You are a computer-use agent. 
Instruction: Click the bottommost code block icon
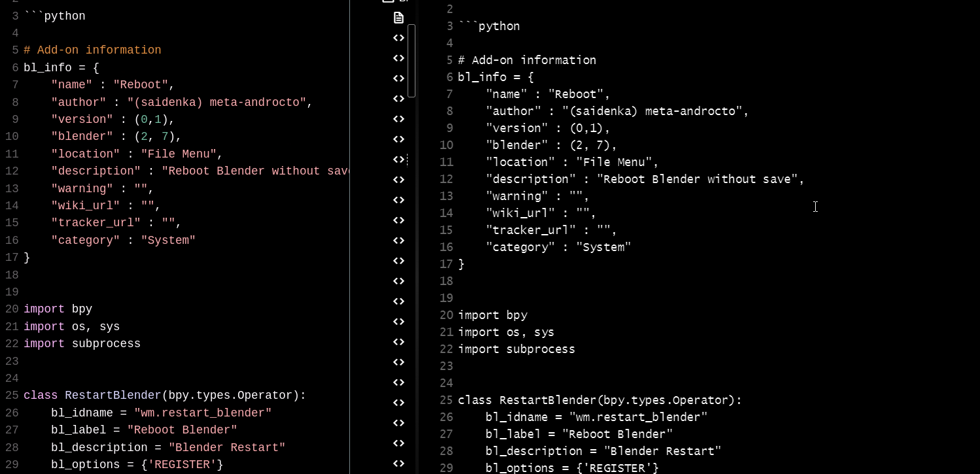click(x=399, y=464)
